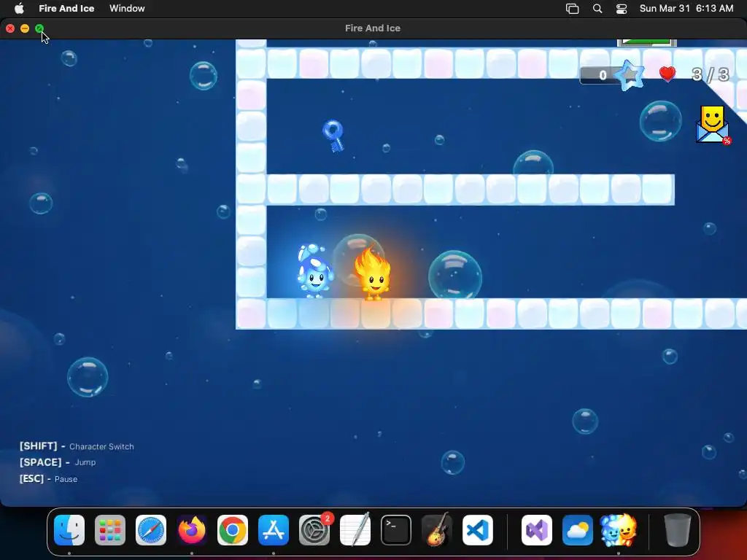The width and height of the screenshot is (747, 560).
Task: Launch Google Chrome from the Dock
Action: click(233, 529)
